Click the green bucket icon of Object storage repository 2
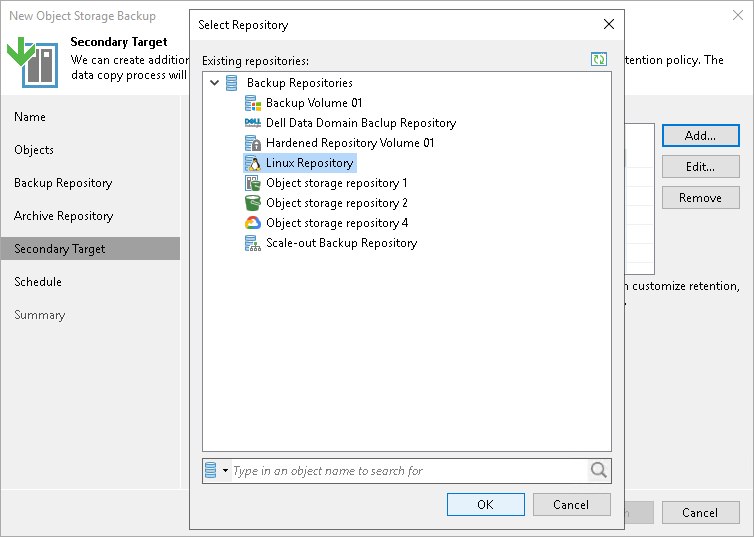The height and width of the screenshot is (537, 754). click(253, 203)
